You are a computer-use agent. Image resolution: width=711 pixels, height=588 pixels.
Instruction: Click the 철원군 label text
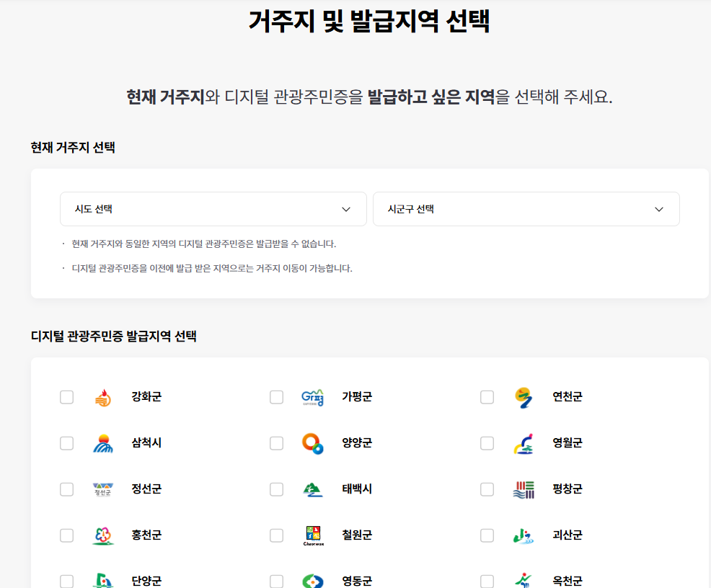coord(357,535)
